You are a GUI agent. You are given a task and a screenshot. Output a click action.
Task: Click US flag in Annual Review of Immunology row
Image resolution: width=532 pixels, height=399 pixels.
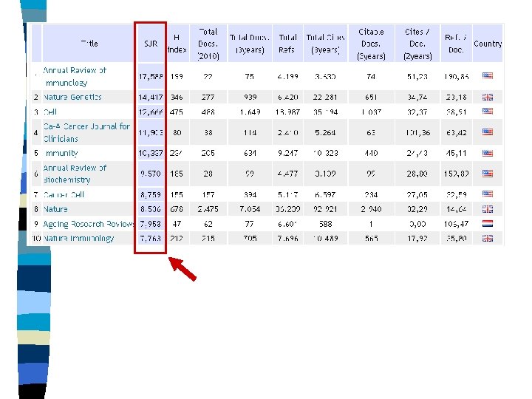point(488,75)
